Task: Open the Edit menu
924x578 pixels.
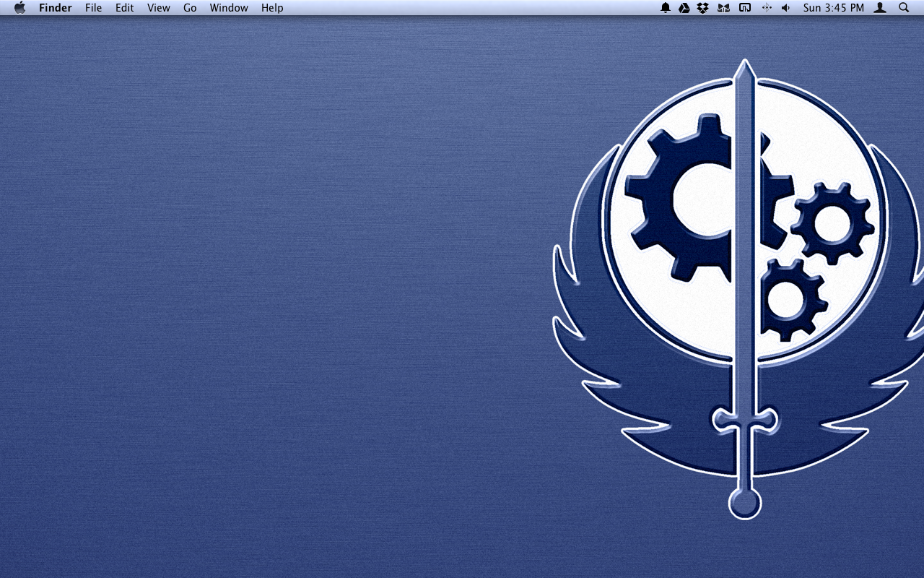Action: [125, 8]
